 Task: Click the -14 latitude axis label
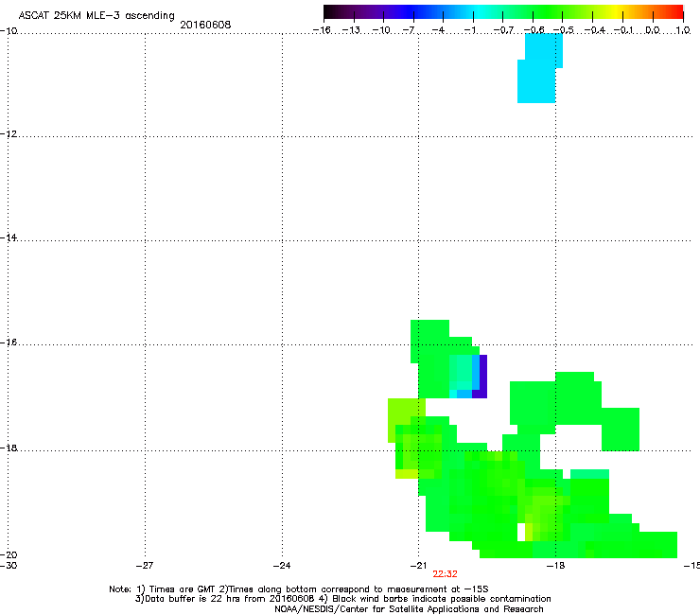[9, 237]
